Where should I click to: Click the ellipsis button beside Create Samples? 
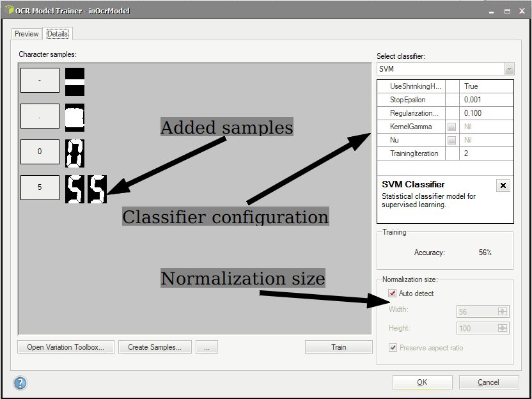(207, 347)
